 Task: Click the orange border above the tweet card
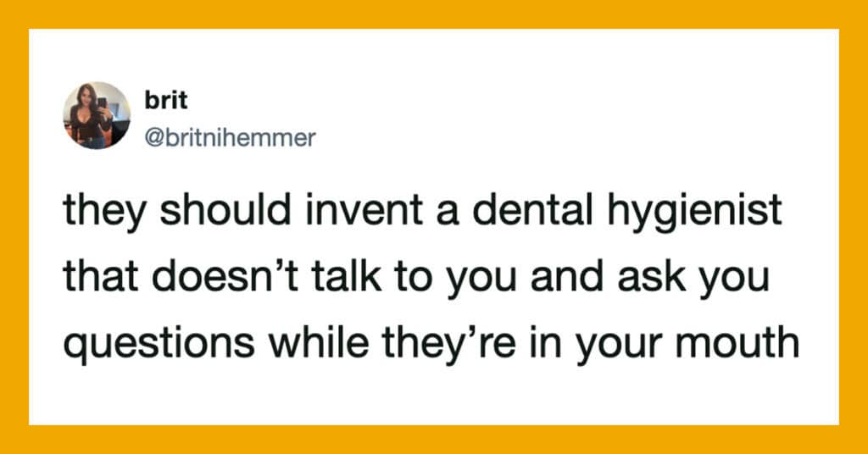coord(434,14)
